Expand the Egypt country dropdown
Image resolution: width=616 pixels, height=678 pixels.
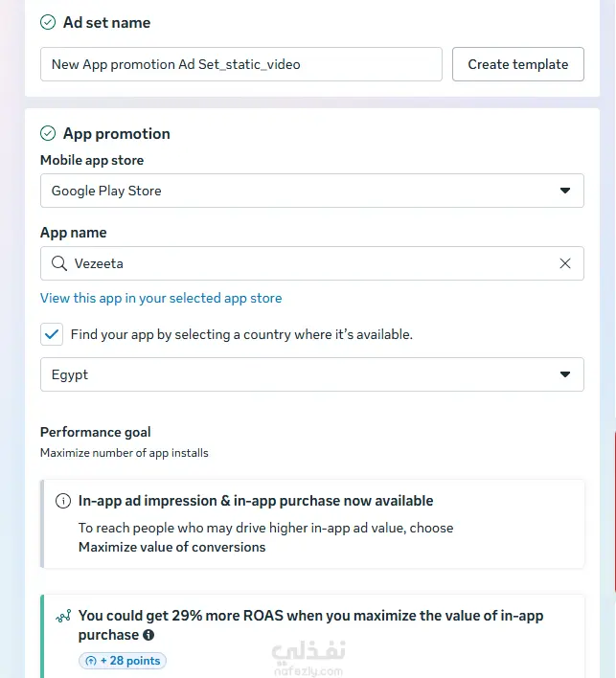click(x=312, y=374)
